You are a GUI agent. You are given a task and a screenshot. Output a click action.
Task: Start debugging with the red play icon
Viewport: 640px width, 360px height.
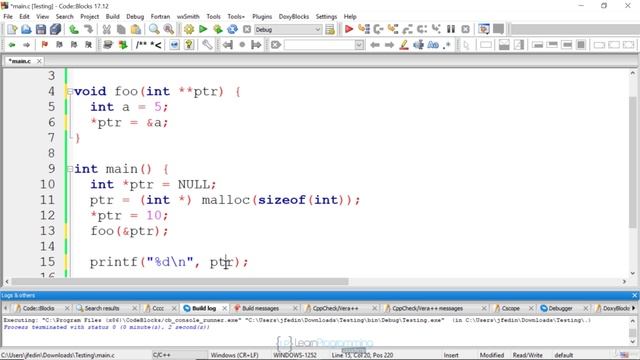click(x=349, y=29)
